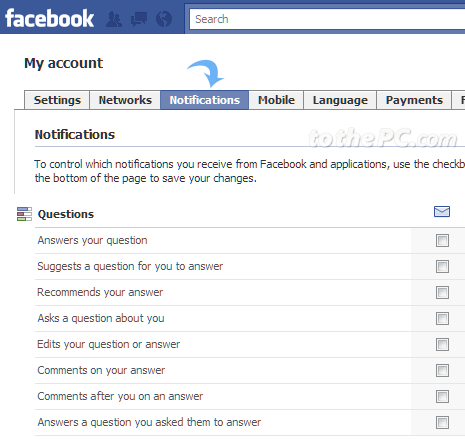The width and height of the screenshot is (465, 444).
Task: Check "Comments after you on an answer" box
Action: tap(442, 396)
